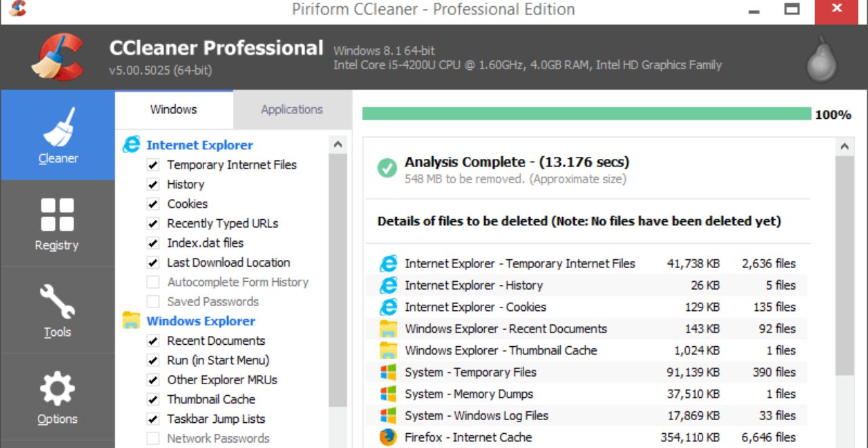868x448 pixels.
Task: Click the green Analysis Complete checkmark icon
Action: pos(387,168)
